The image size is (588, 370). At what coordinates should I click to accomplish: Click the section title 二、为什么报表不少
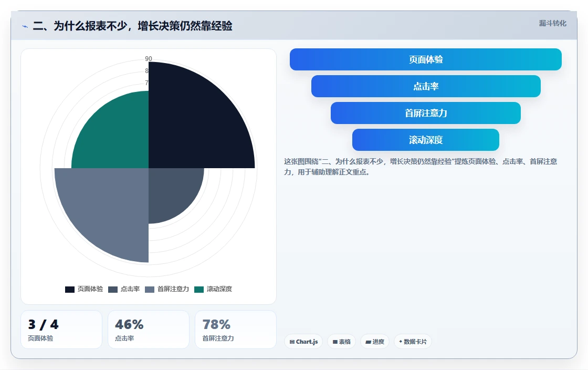point(132,26)
